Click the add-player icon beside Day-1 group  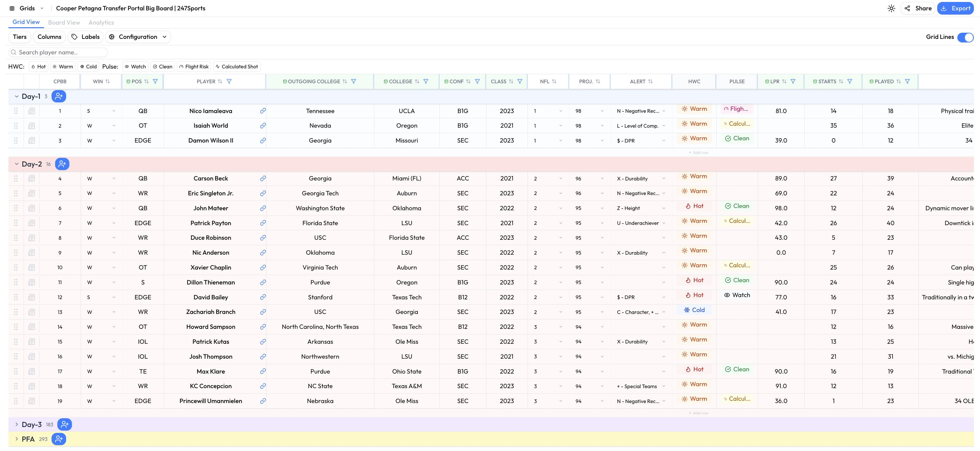pos(59,96)
